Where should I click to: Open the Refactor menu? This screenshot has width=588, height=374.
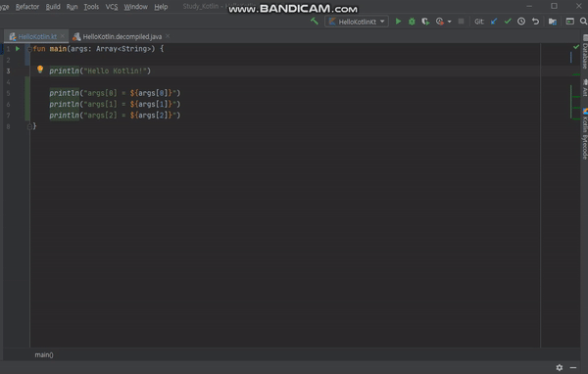click(27, 7)
